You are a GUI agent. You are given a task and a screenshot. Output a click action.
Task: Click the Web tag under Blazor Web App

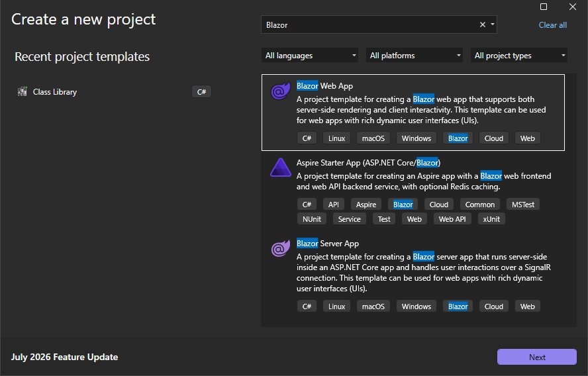click(528, 138)
